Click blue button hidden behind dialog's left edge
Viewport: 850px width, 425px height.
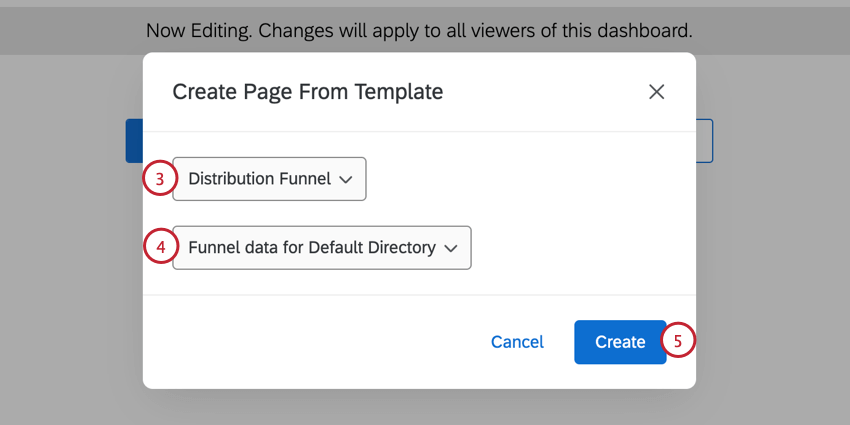click(134, 141)
